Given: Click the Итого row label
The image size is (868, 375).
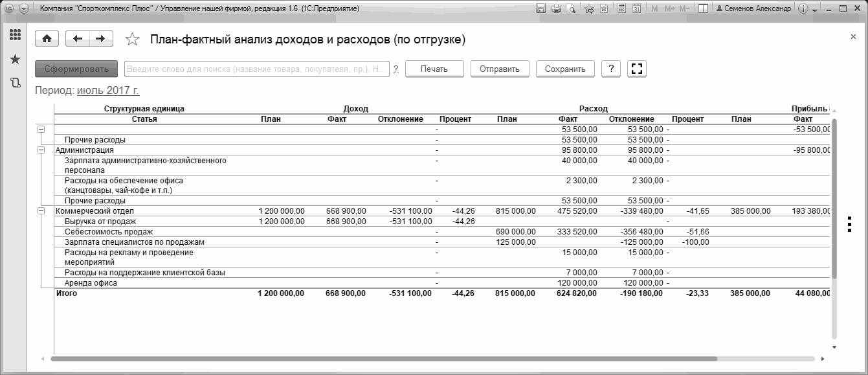Looking at the screenshot, I should pos(67,293).
